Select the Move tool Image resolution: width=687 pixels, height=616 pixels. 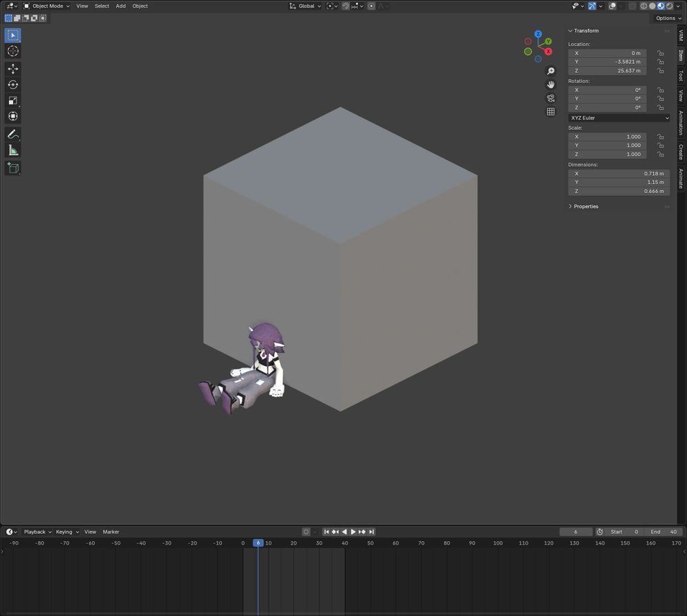click(12, 69)
